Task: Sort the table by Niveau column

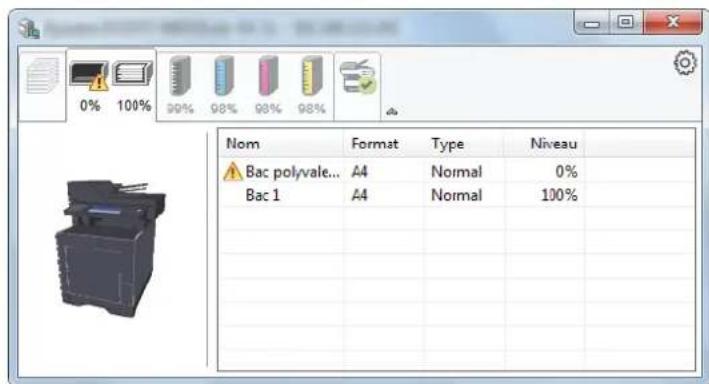Action: (544, 144)
